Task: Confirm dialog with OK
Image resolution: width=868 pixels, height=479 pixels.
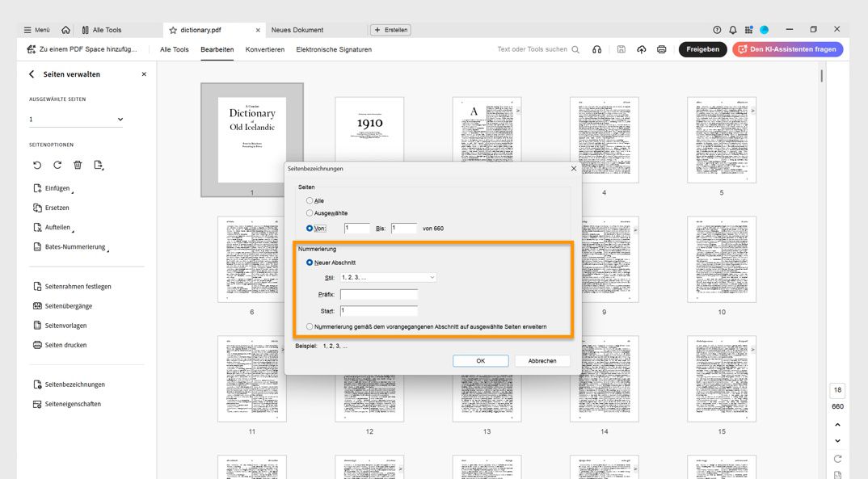Action: pos(481,360)
